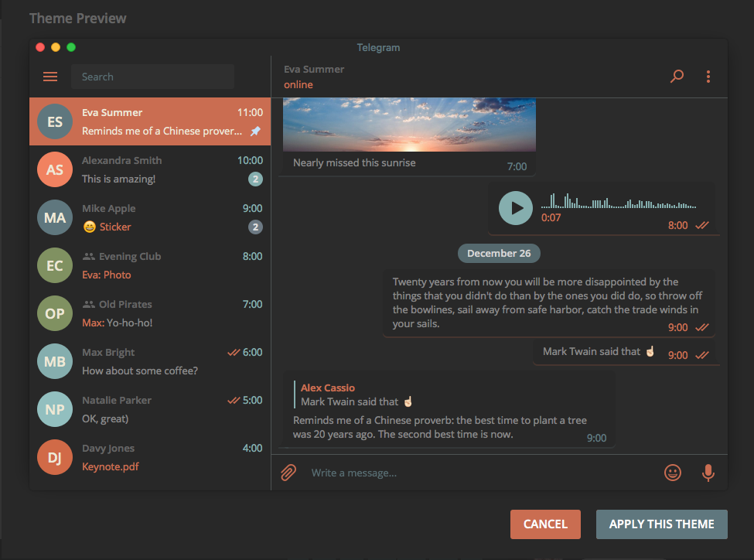This screenshot has height=560, width=754.
Task: Click the MA avatar of Mike Apple
Action: [55, 217]
